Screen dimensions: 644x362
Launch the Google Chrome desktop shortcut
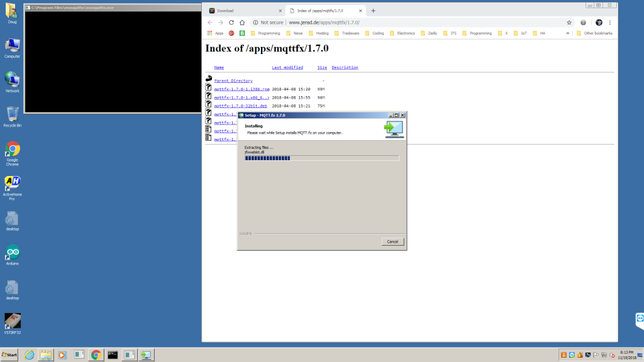12,154
